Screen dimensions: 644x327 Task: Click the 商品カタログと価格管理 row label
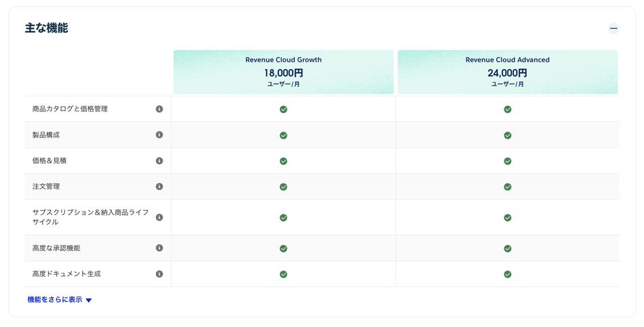coord(70,109)
